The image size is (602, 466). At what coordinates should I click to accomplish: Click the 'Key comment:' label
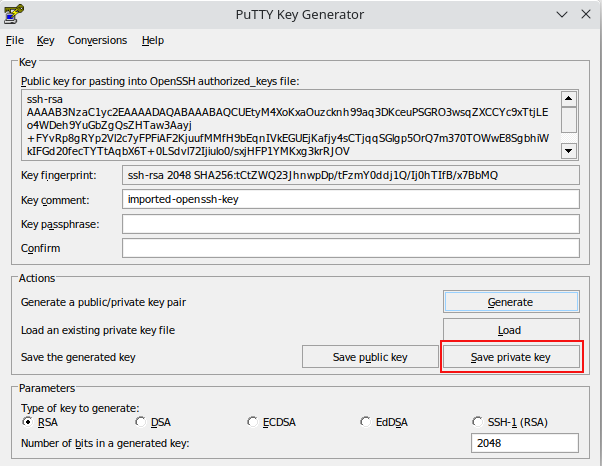coord(55,200)
